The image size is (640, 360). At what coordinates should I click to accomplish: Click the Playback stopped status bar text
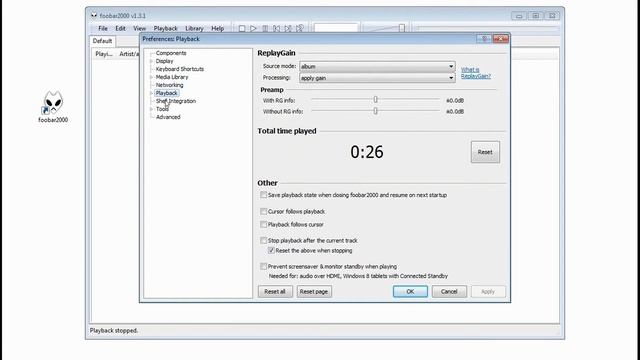pyautogui.click(x=114, y=331)
